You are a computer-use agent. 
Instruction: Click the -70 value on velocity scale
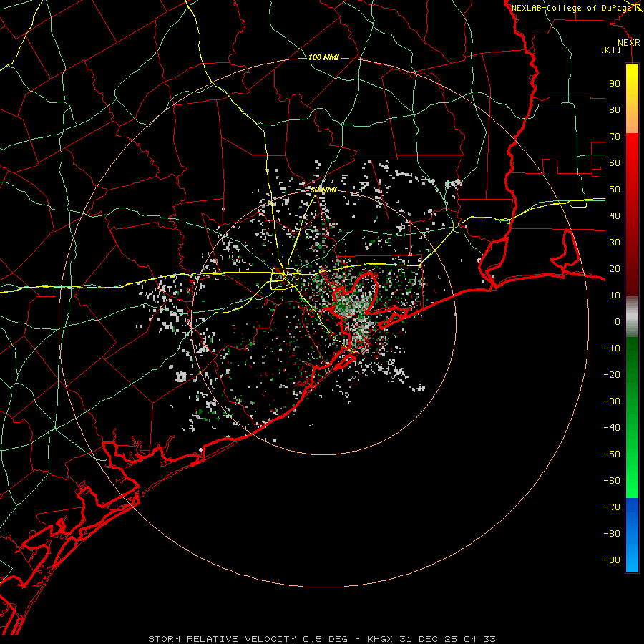(612, 507)
